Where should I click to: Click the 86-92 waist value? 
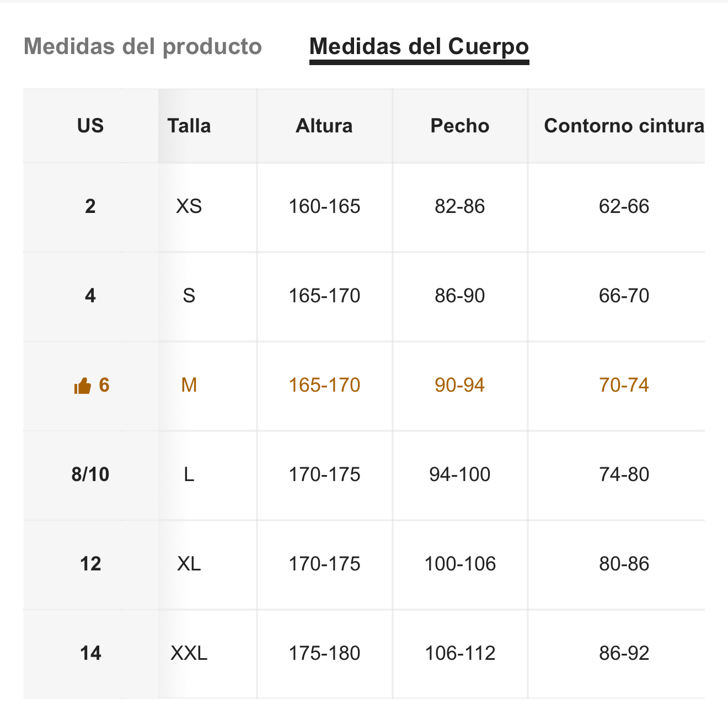[x=624, y=653]
